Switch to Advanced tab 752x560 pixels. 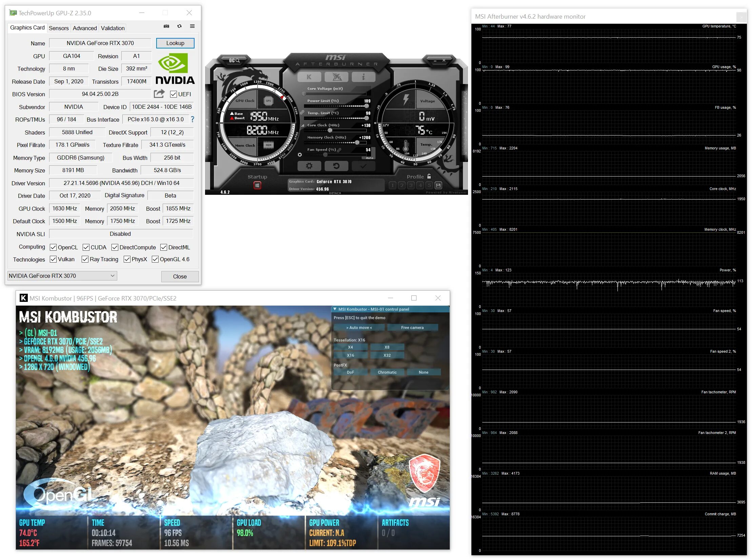(85, 28)
